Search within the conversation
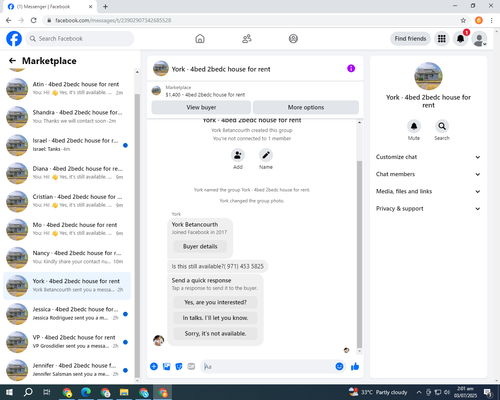 tap(442, 126)
